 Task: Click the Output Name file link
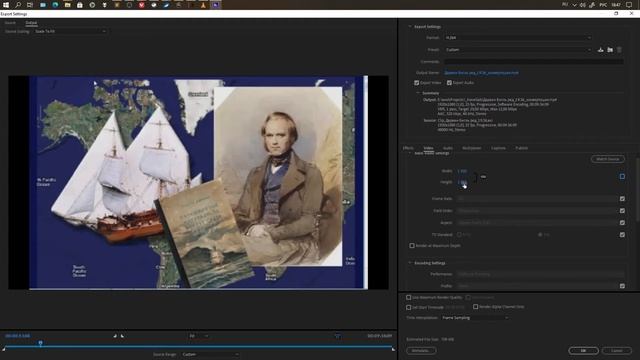[481, 73]
